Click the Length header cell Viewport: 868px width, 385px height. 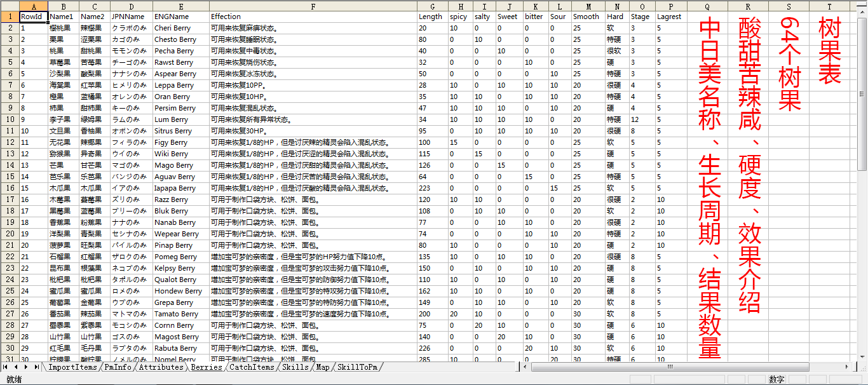click(x=432, y=17)
